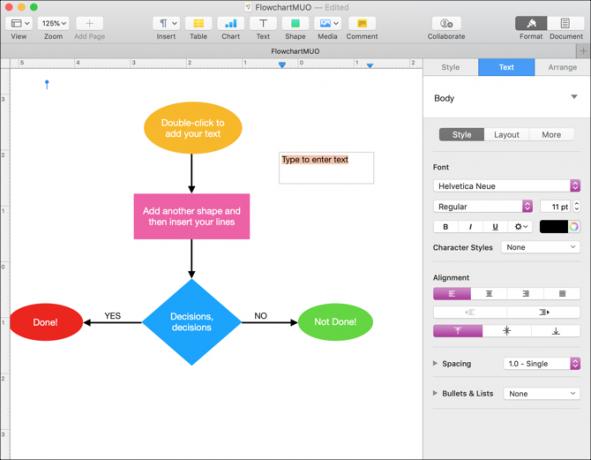This screenshot has width=591, height=460.
Task: Toggle Underline text formatting
Action: point(495,227)
